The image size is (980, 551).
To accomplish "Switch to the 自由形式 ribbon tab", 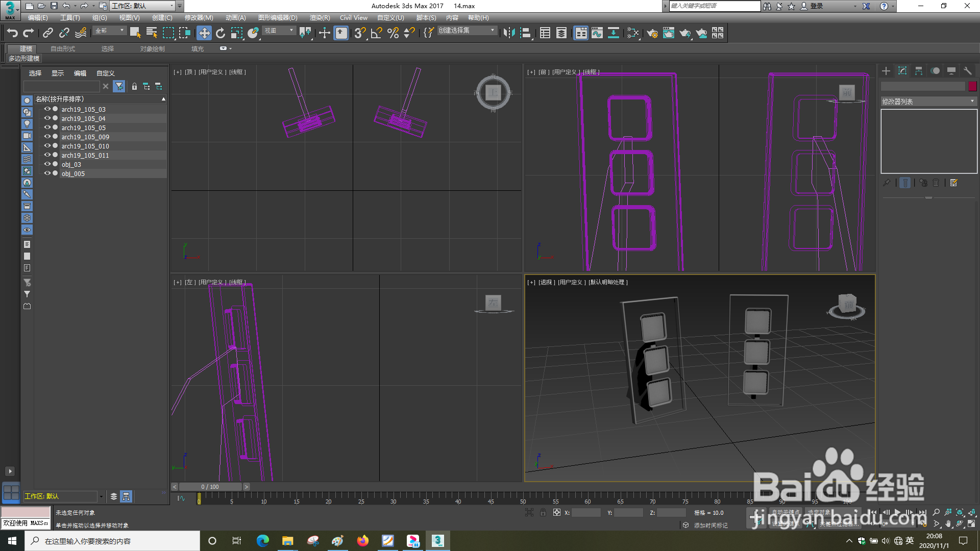I will tap(62, 48).
